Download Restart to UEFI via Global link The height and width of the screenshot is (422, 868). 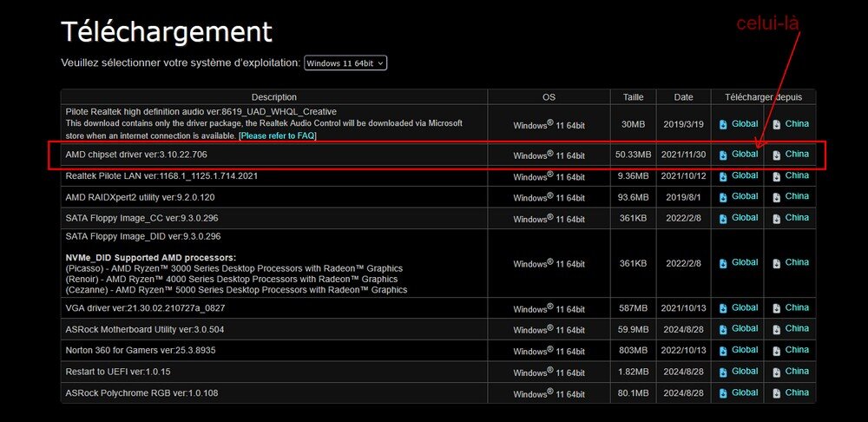(744, 371)
